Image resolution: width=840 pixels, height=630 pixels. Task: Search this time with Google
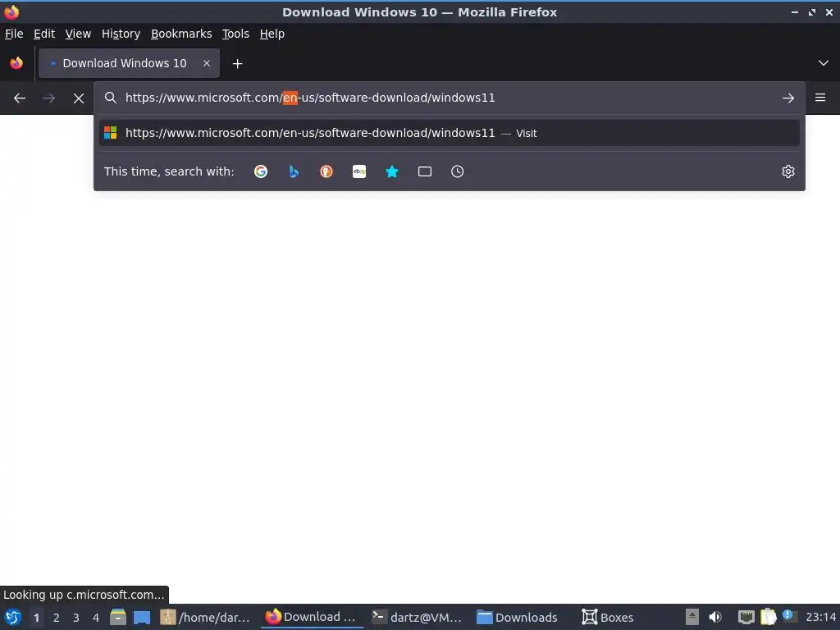coord(261,171)
